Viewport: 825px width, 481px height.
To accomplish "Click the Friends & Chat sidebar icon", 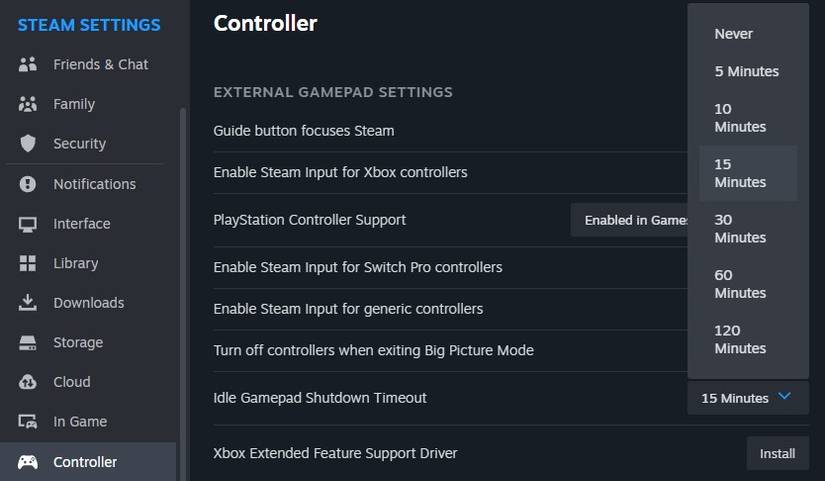I will [28, 64].
